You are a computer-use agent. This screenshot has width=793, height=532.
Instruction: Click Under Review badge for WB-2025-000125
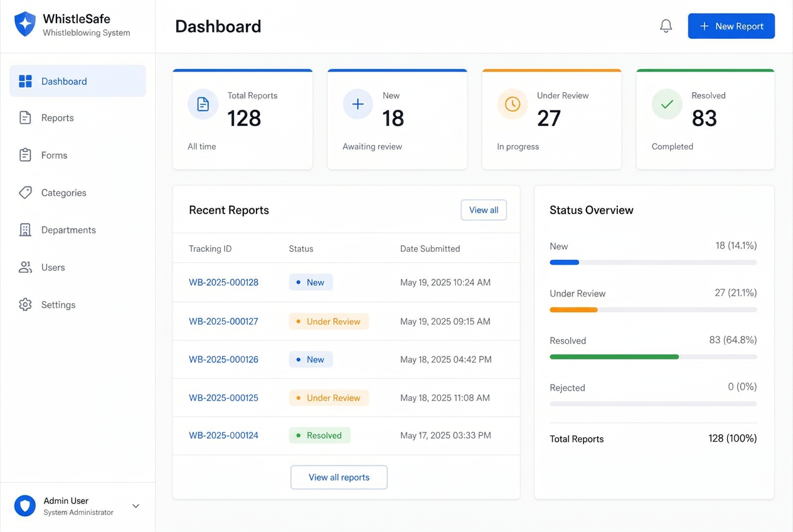[x=329, y=398]
